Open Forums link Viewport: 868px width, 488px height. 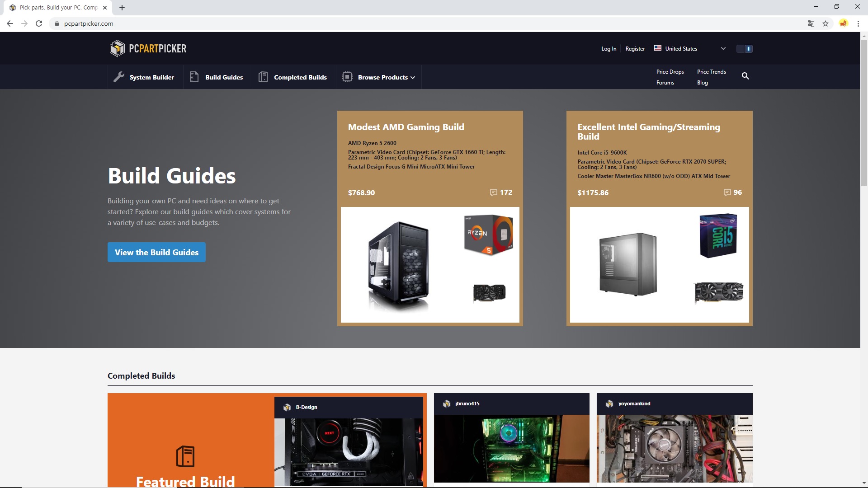665,83
